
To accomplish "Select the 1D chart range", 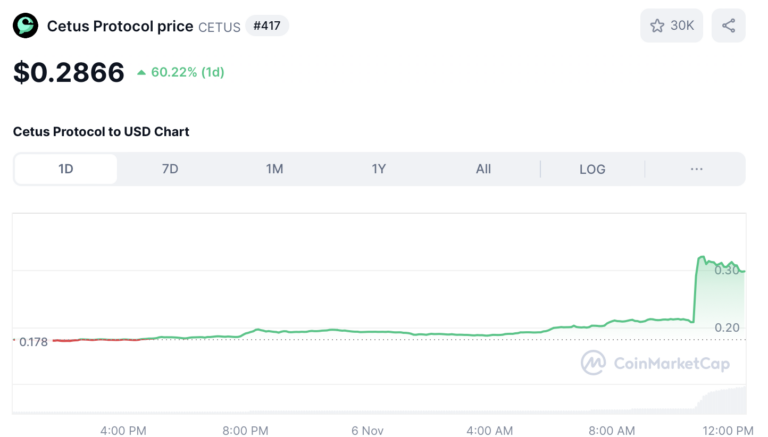I will [x=66, y=169].
